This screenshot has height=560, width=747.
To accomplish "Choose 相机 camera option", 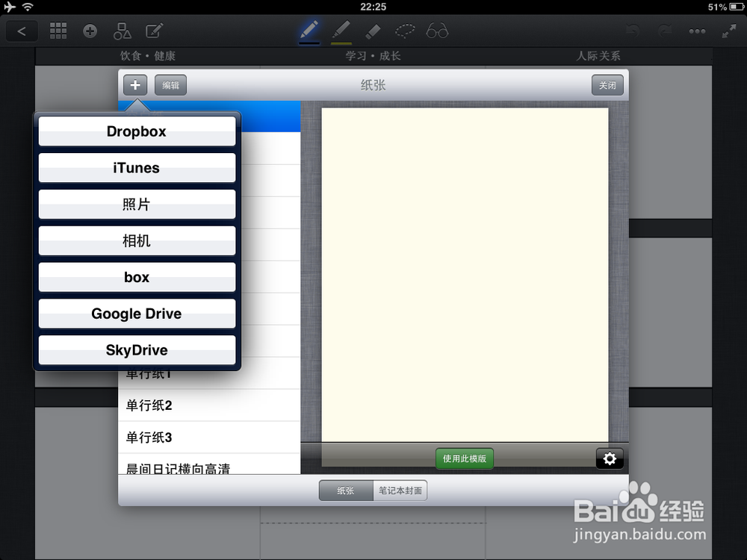I will click(x=137, y=240).
